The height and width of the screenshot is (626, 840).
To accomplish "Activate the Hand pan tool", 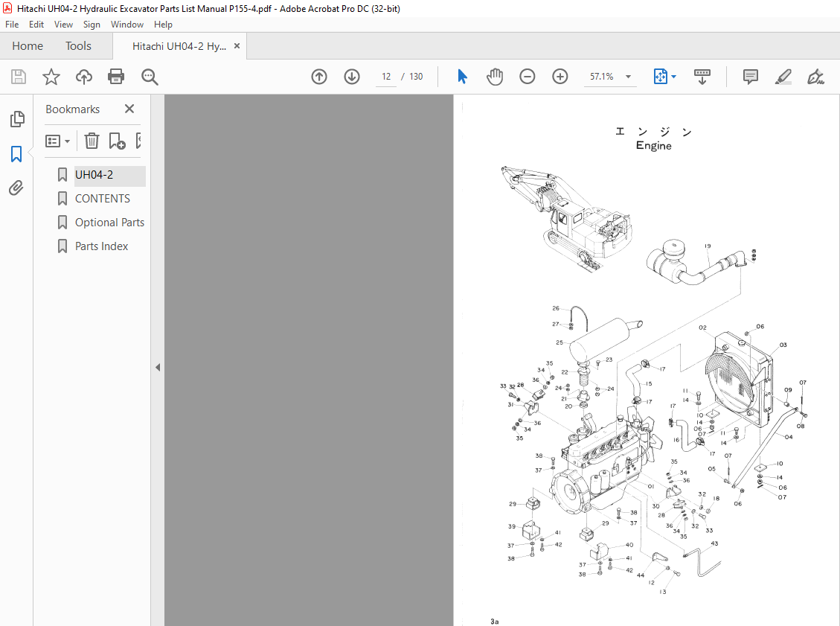I will pos(495,77).
